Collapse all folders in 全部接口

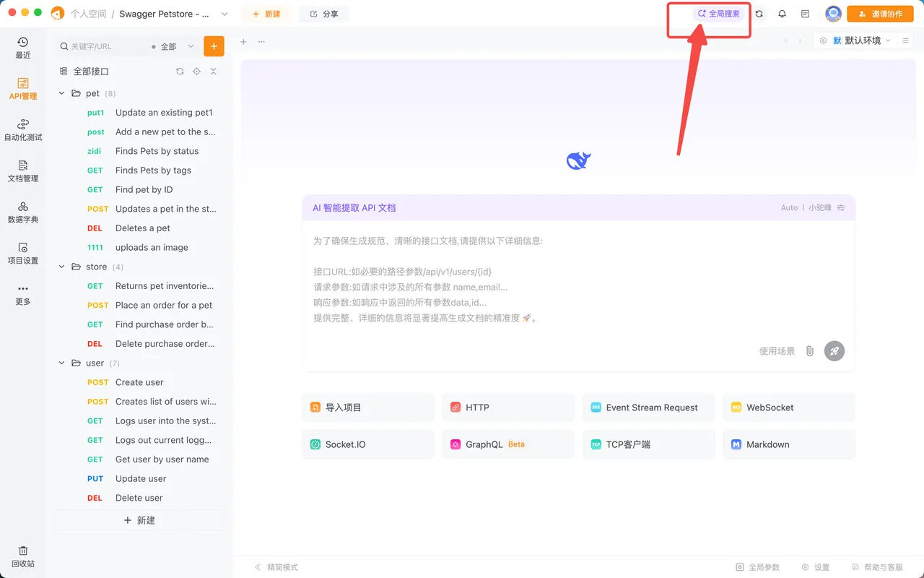213,72
